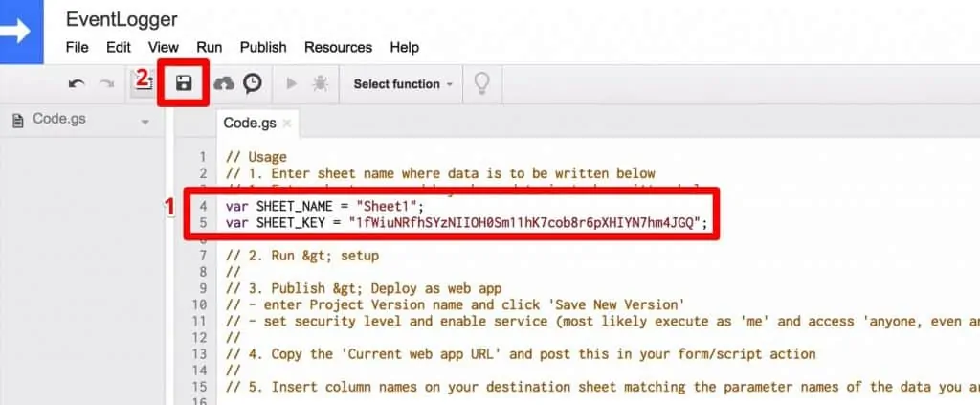Viewport: 980px width, 405px height.
Task: Rename the EventLogger project title
Action: (x=122, y=19)
